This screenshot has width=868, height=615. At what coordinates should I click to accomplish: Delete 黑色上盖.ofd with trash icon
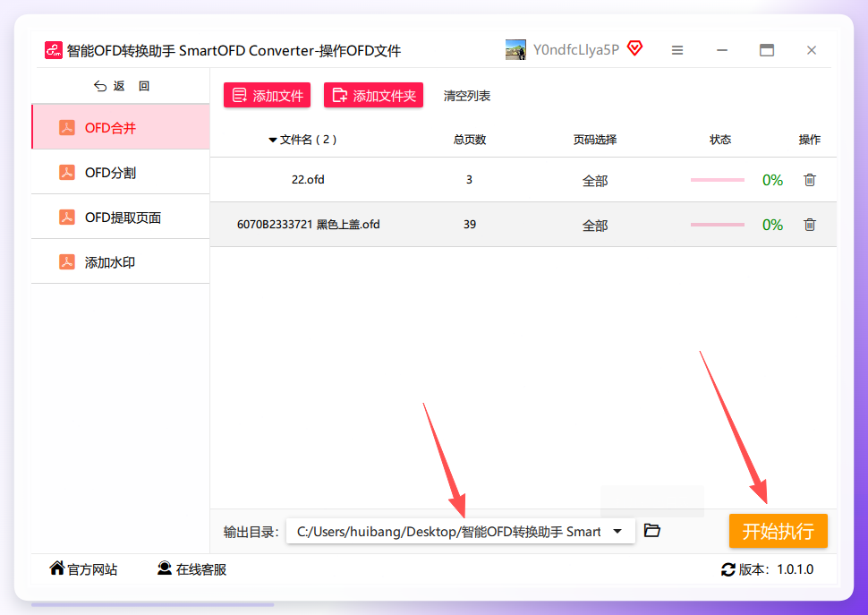[809, 224]
